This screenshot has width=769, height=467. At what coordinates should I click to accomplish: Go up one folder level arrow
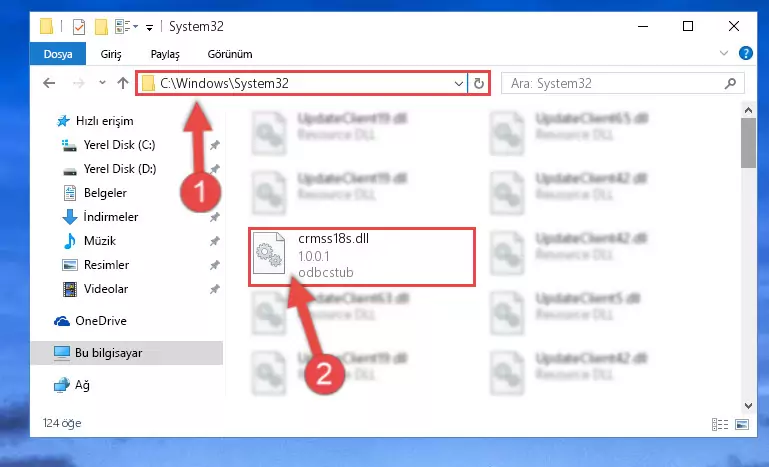point(123,83)
